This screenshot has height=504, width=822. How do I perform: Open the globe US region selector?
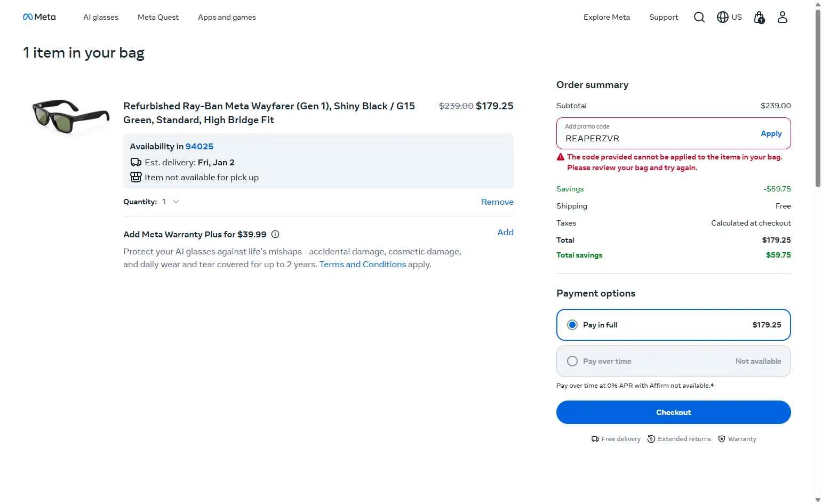(729, 17)
